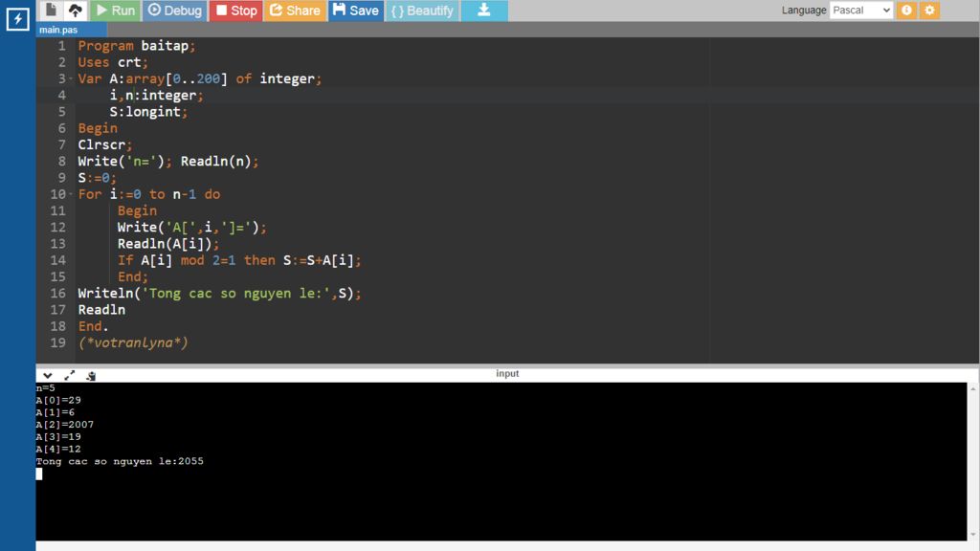Open the orange info icon
Image resolution: width=980 pixels, height=551 pixels.
click(x=906, y=10)
